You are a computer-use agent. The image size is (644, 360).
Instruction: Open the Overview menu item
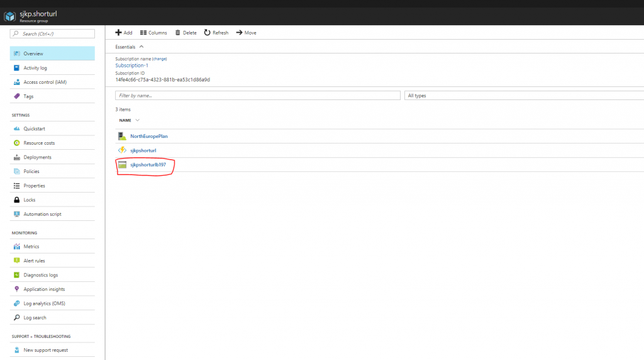click(x=33, y=53)
